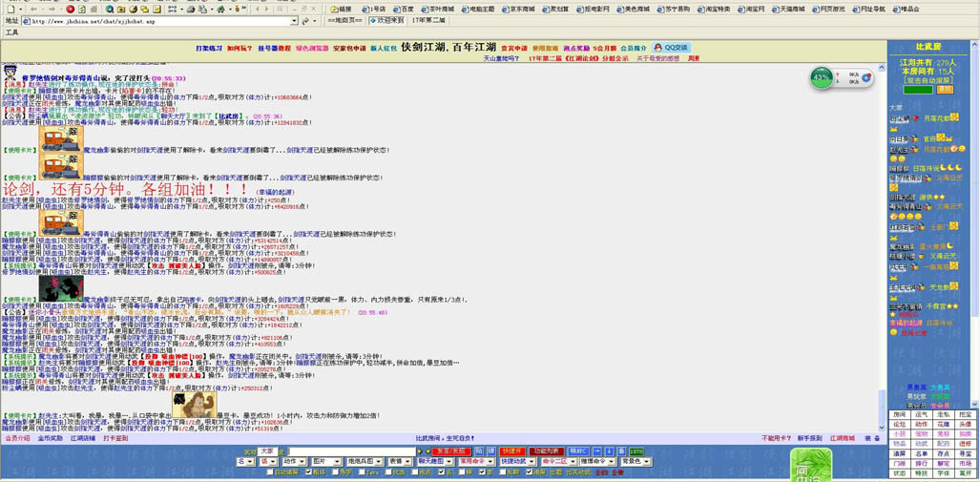Screen dimensions: 980x482
Task: Toggle the 名 checkbox
Action: (441, 472)
